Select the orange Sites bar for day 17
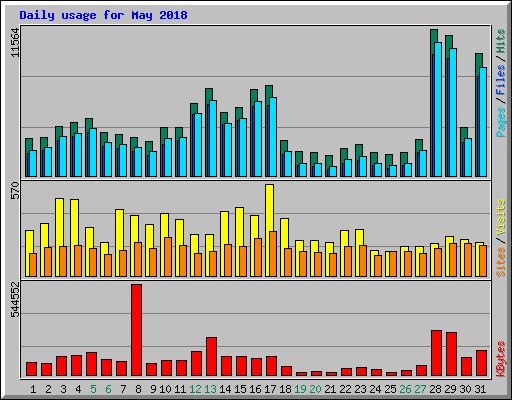The image size is (512, 400). [273, 254]
